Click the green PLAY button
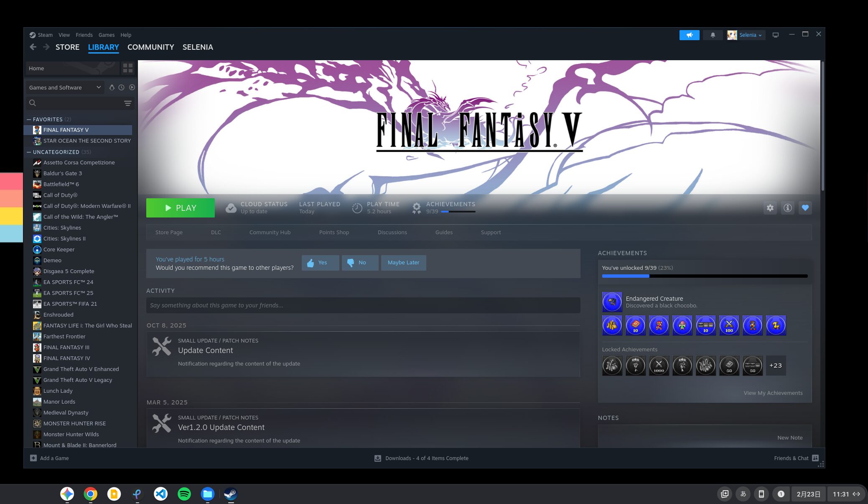Screen dimensions: 868x504 [180, 208]
